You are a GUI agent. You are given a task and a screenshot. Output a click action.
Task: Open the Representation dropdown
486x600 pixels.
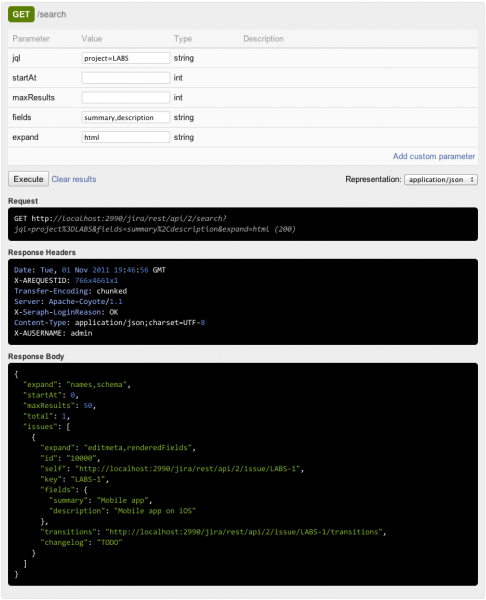point(441,179)
